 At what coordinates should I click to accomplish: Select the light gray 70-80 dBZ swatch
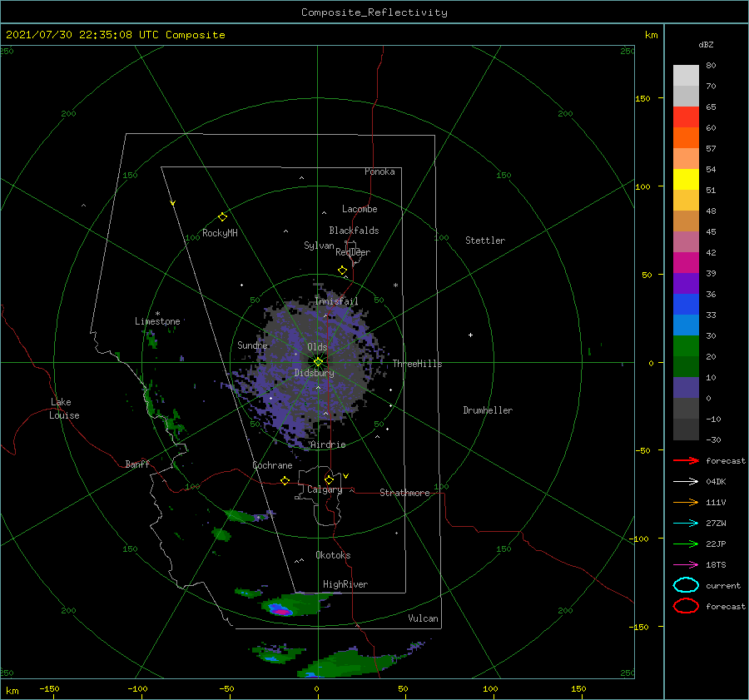click(x=686, y=76)
